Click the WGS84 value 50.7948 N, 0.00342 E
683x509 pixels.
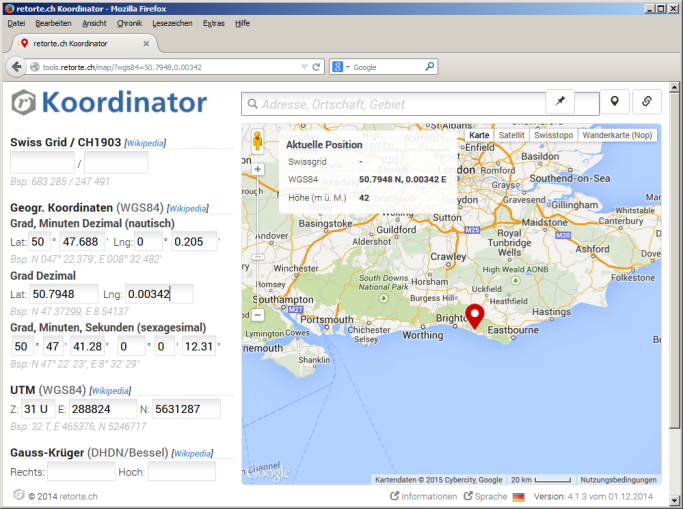tap(402, 179)
